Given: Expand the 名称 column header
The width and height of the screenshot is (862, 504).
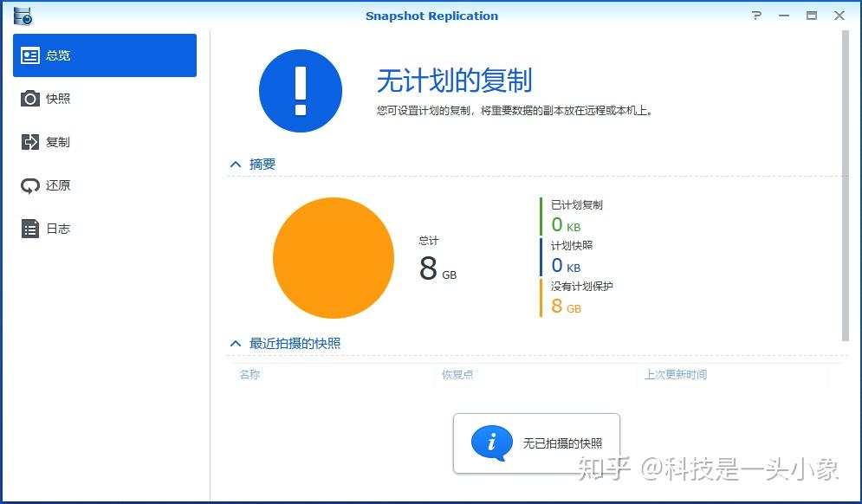Looking at the screenshot, I should click(x=249, y=374).
